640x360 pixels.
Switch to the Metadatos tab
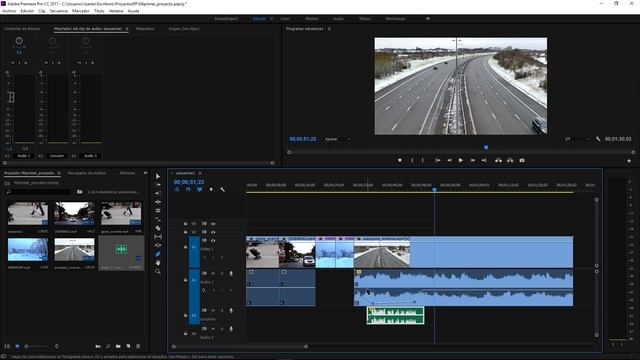coord(145,29)
